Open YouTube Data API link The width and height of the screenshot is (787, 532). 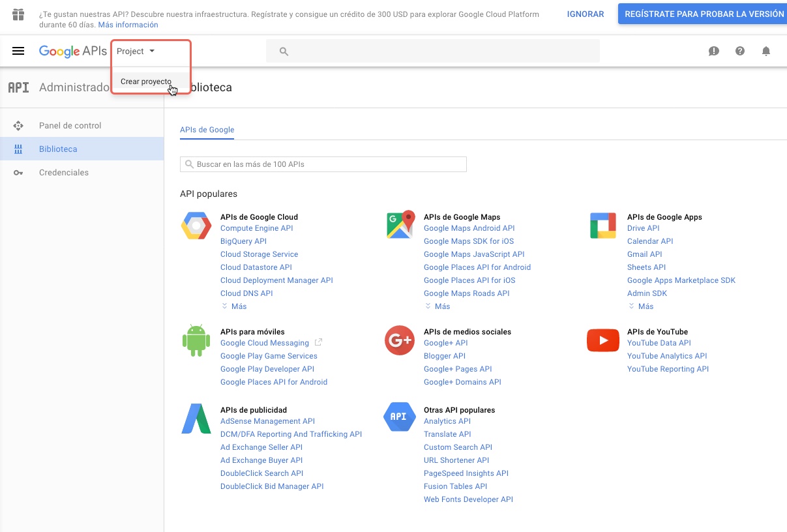(659, 343)
